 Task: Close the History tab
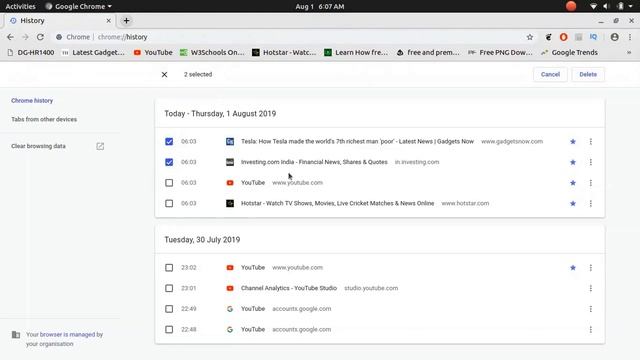pos(108,20)
